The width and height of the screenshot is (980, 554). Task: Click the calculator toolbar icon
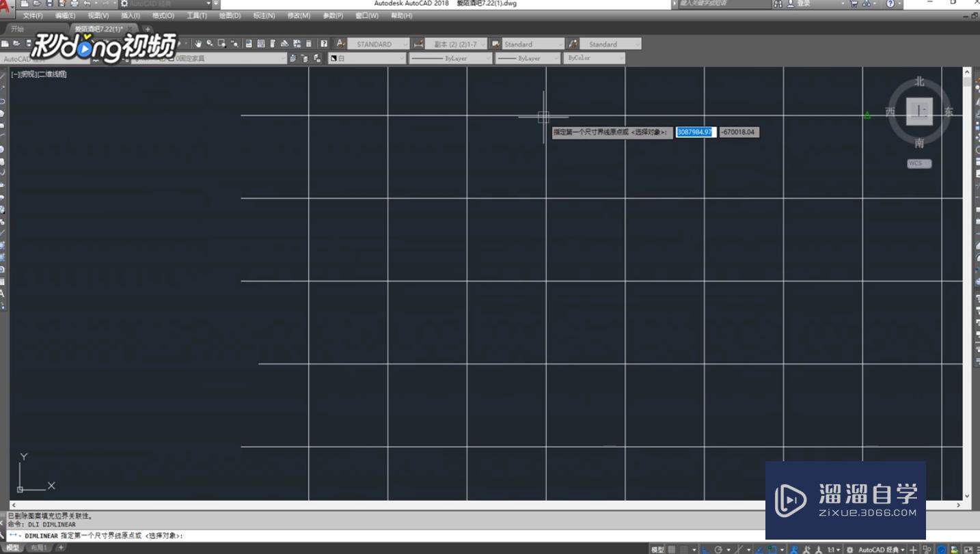click(309, 44)
